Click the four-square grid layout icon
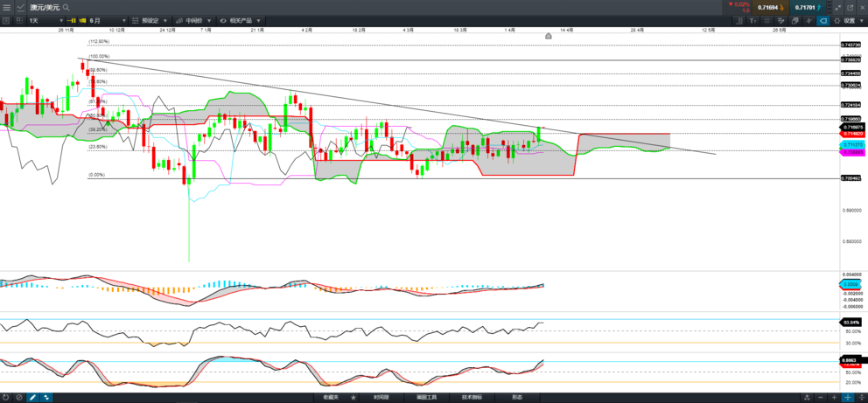 coord(19,20)
